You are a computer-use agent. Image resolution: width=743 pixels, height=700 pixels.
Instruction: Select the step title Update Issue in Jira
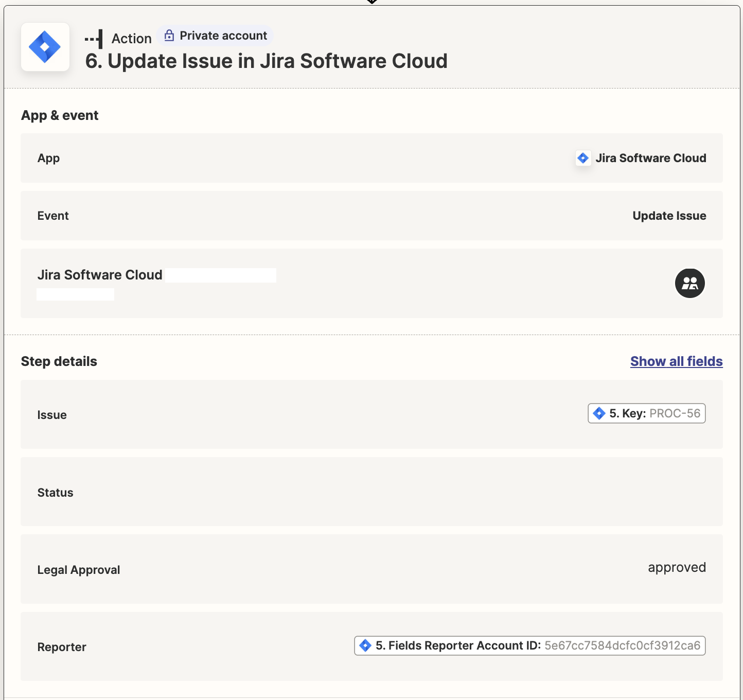[267, 61]
